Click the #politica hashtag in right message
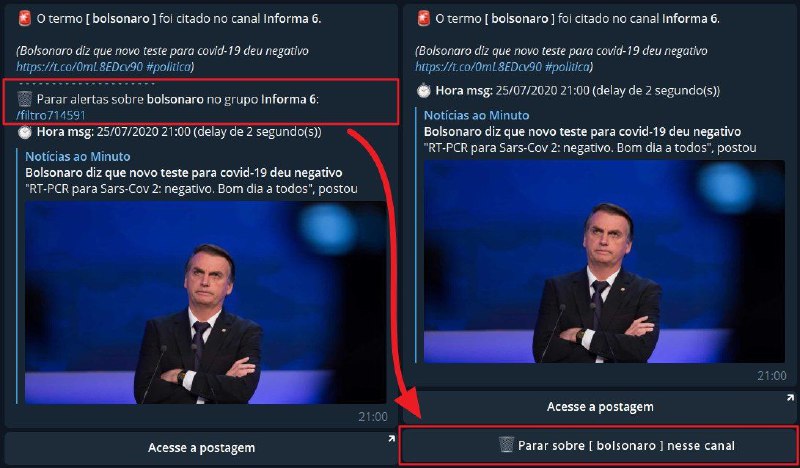 (567, 66)
